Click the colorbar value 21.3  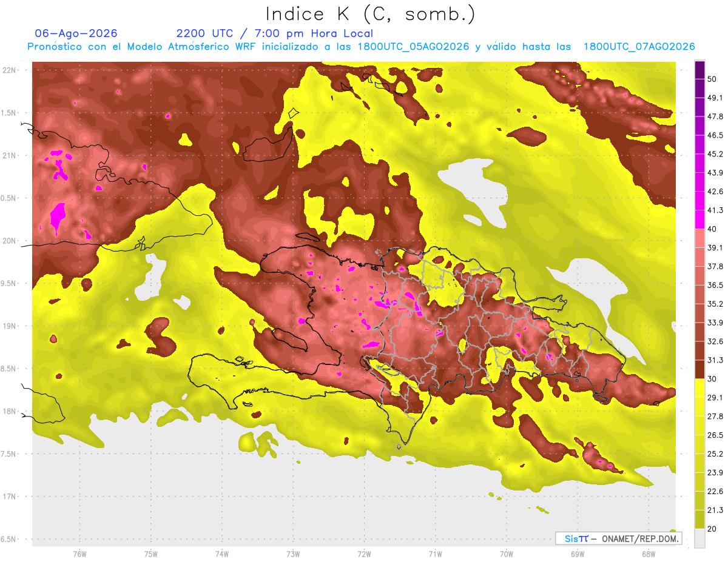click(x=715, y=510)
